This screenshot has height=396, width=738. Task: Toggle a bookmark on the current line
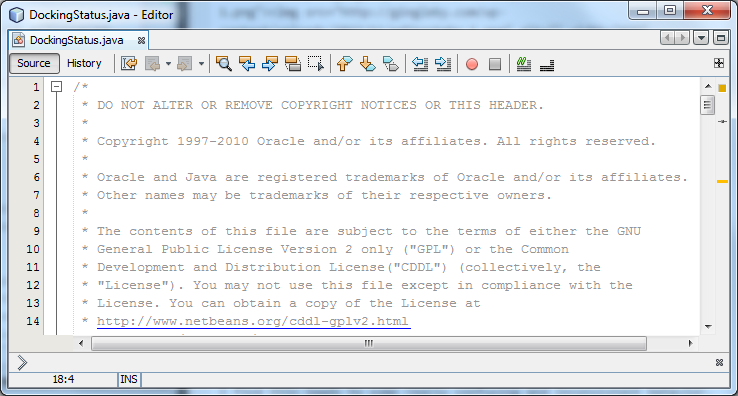pyautogui.click(x=391, y=63)
